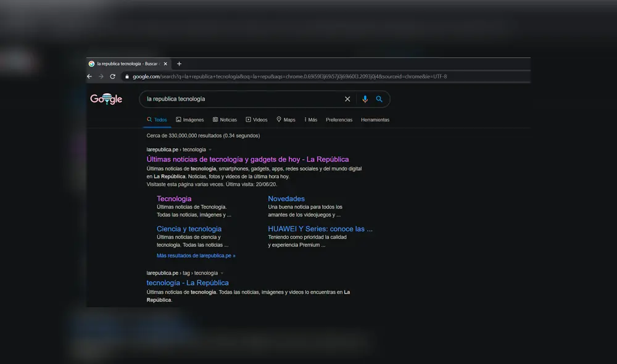Open the Herramientas search tools
The image size is (617, 364).
375,120
